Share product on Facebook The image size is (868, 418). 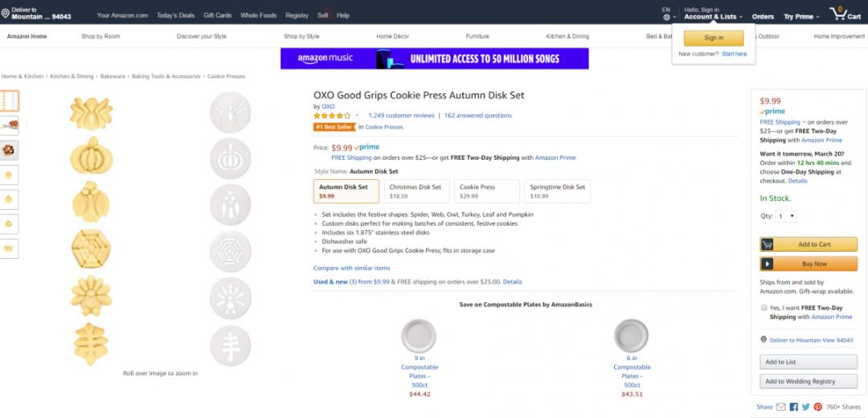click(x=793, y=407)
